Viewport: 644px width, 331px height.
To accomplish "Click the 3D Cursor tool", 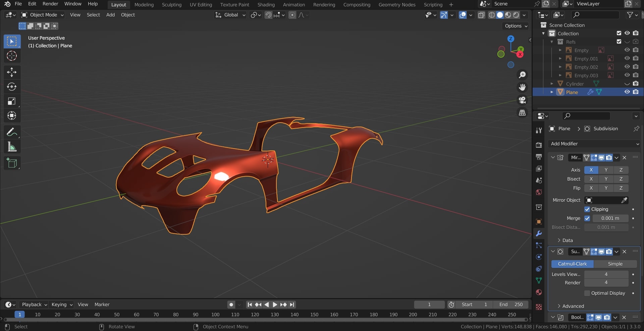I will pyautogui.click(x=12, y=56).
